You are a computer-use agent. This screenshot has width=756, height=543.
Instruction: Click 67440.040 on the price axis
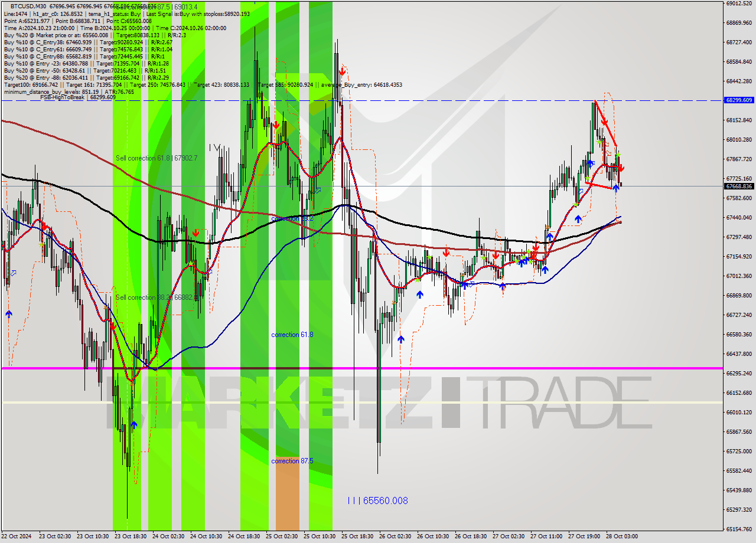(739, 217)
